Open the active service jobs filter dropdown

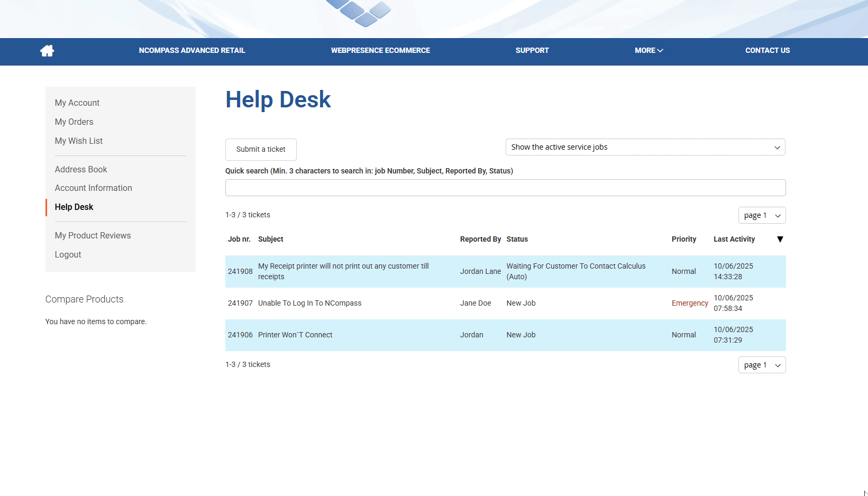click(645, 147)
